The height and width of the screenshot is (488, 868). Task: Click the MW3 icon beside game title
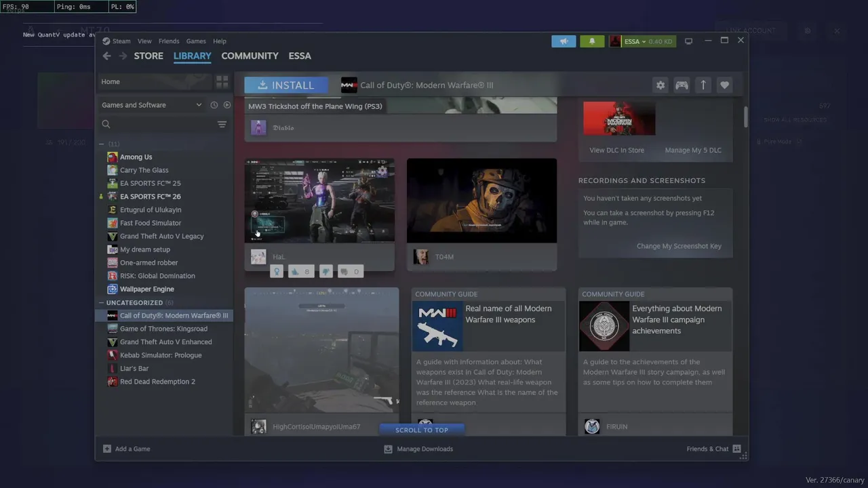tap(349, 85)
